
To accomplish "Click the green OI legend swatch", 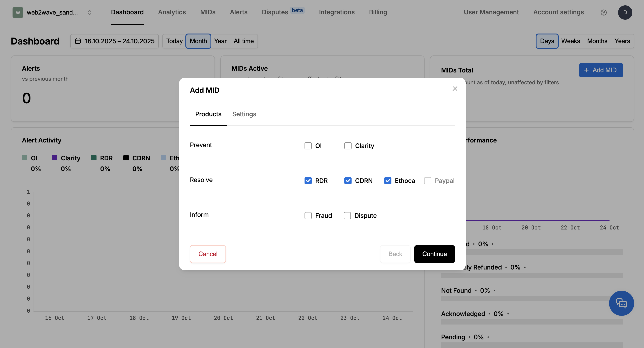I will coord(24,157).
